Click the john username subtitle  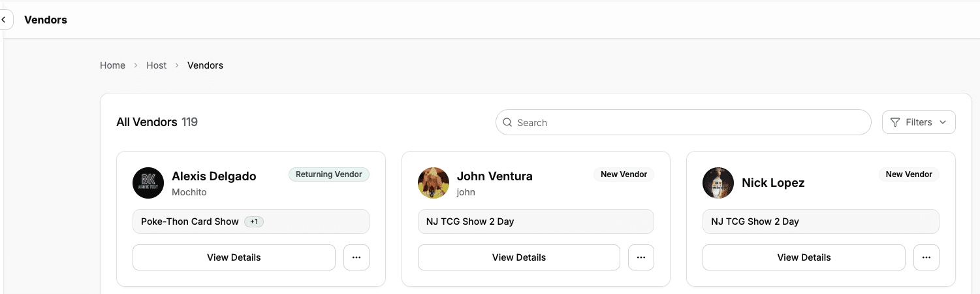[x=466, y=192]
